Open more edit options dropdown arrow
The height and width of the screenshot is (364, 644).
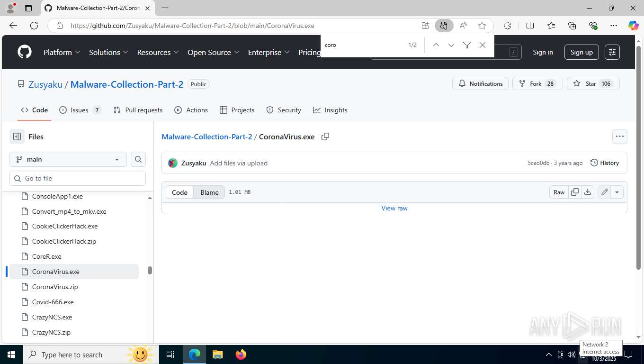(617, 192)
